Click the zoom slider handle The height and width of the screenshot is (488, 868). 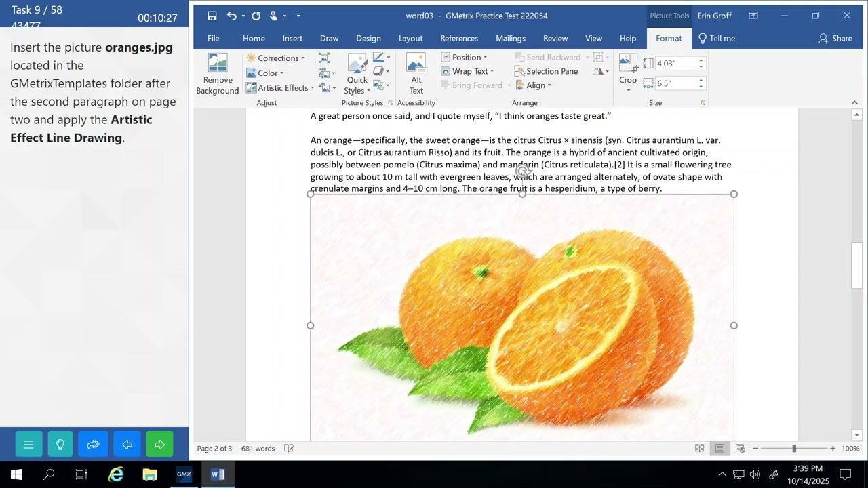(x=794, y=448)
